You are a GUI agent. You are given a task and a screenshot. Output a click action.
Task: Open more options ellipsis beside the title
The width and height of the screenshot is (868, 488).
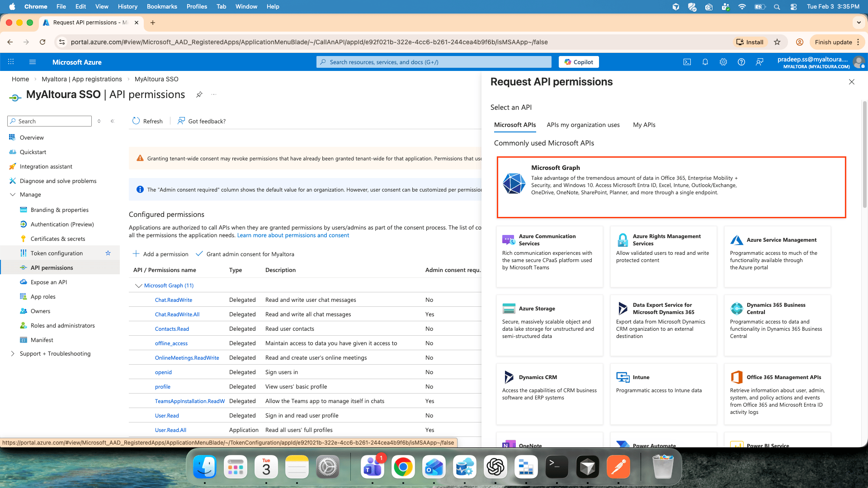pyautogui.click(x=214, y=94)
